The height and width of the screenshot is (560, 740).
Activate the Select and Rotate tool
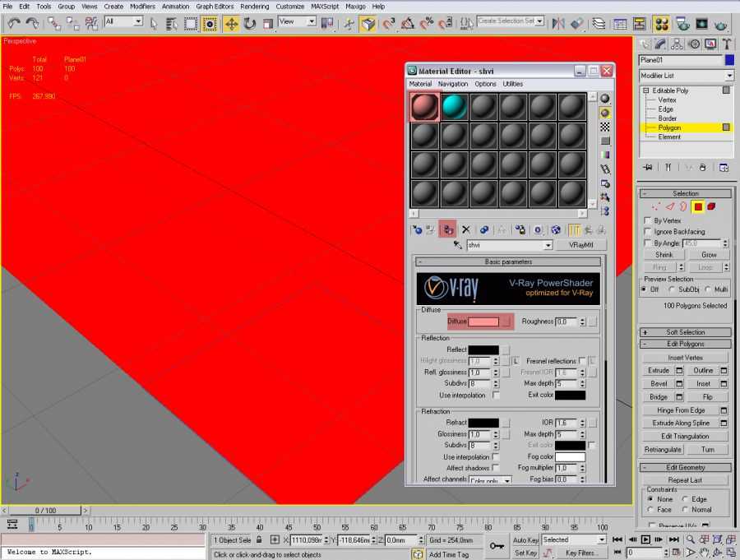click(250, 24)
